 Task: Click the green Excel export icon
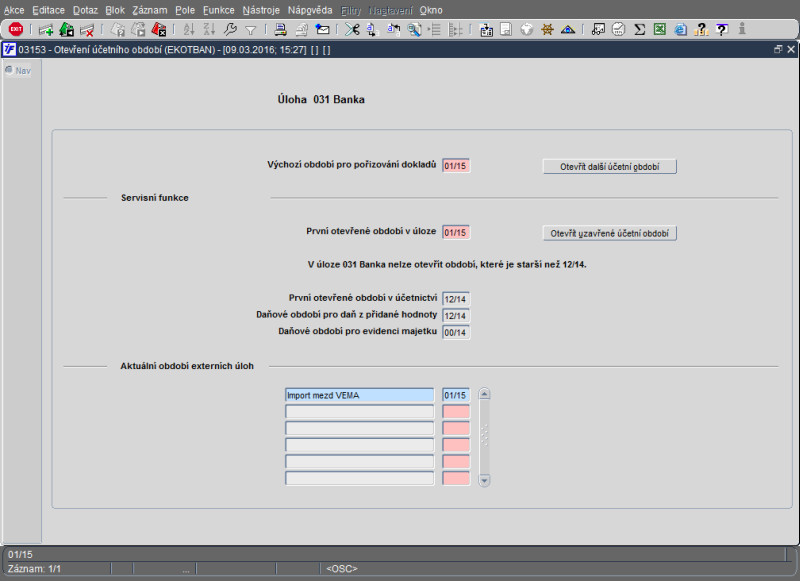click(660, 30)
